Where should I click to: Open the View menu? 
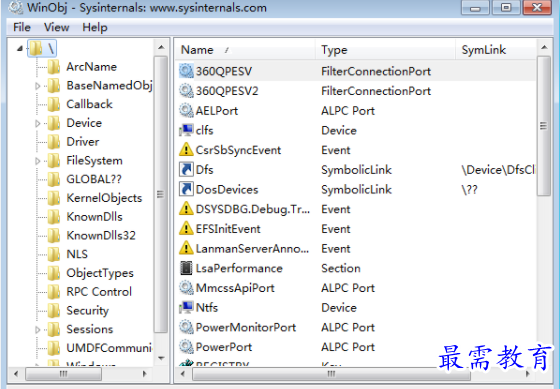(56, 27)
